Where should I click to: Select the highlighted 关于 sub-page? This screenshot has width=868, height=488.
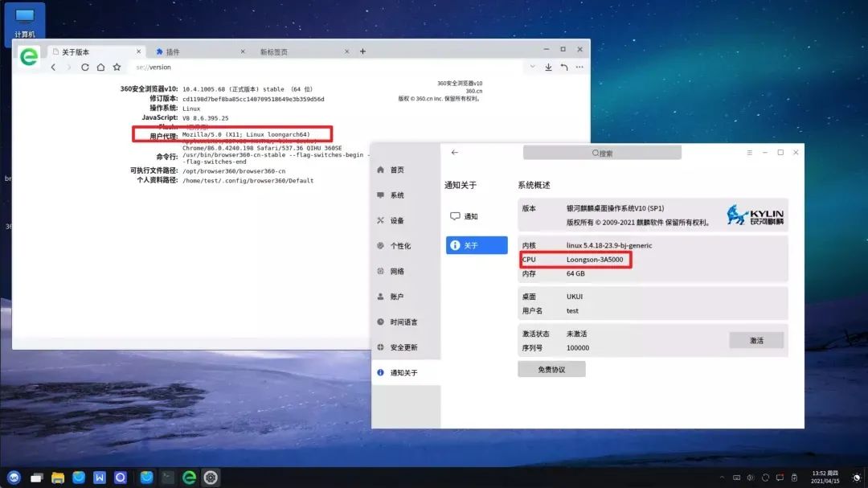[x=477, y=245]
